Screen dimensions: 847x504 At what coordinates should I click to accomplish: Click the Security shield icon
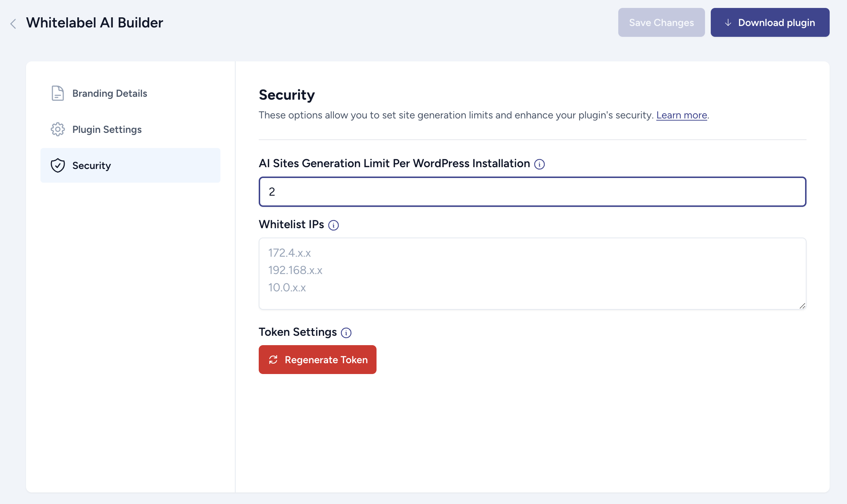point(57,165)
